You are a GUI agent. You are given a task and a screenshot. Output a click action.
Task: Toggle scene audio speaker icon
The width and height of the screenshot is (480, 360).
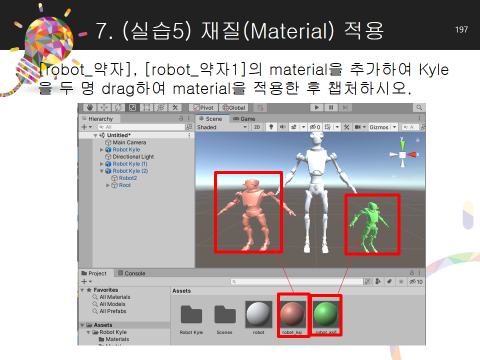(x=283, y=127)
